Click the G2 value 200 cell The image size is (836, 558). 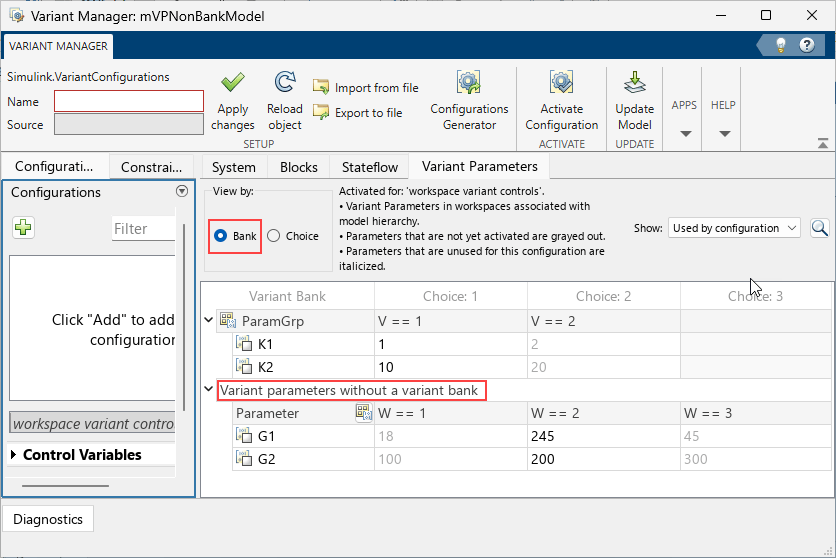604,459
